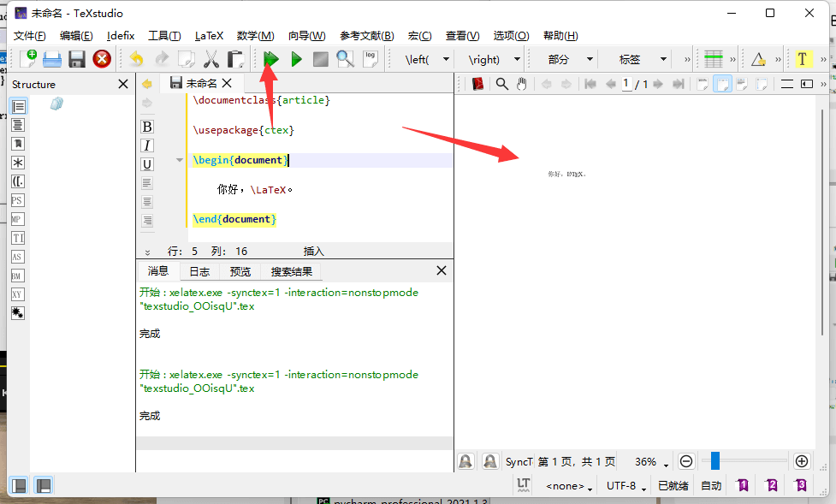Close the 未命名 editor tab
This screenshot has height=504, width=836.
(x=227, y=83)
